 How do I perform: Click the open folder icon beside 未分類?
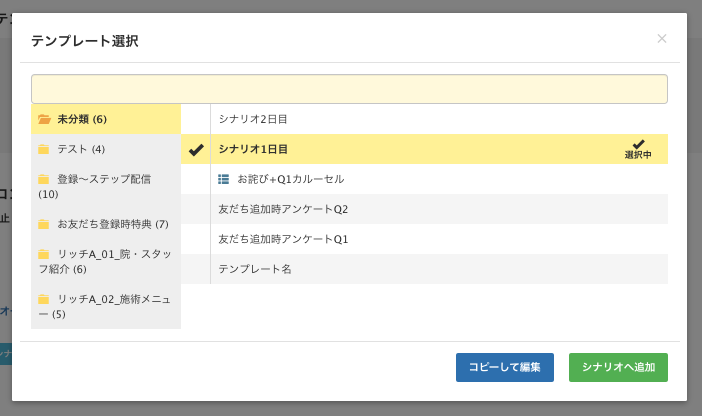tap(44, 119)
